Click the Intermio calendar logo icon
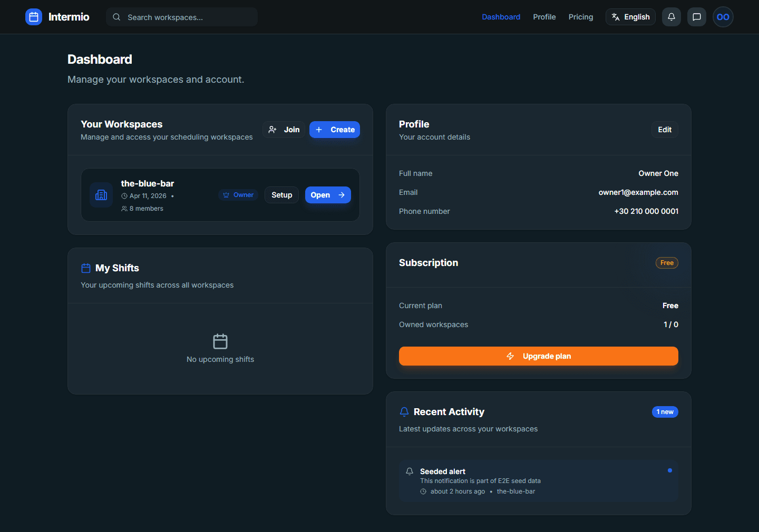 (34, 17)
